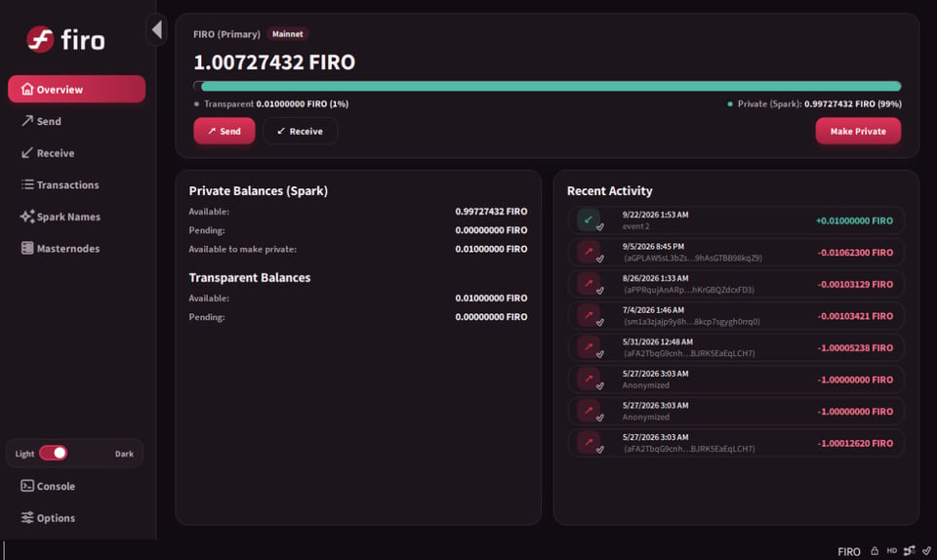Viewport: 937px width, 560px height.
Task: Click the Overview home icon
Action: (x=27, y=89)
